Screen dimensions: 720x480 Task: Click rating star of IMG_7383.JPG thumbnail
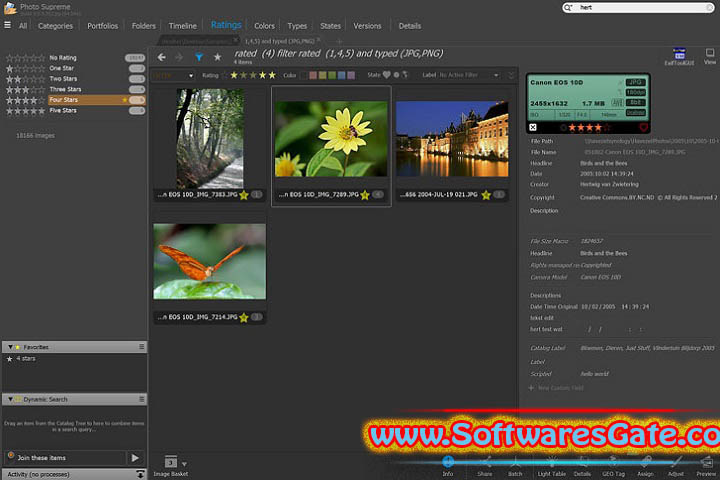(244, 195)
